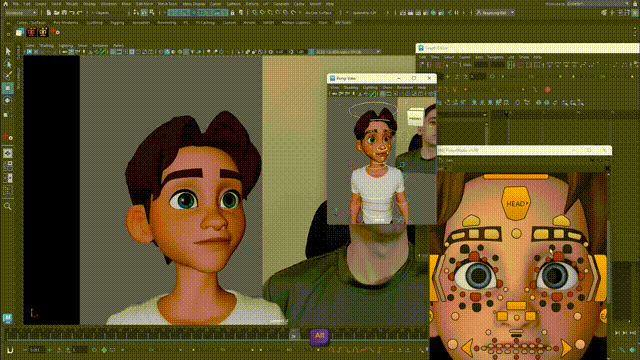Click yellow circle control between eyebrows
Image resolution: width=640 pixels, height=360 pixels.
(516, 233)
